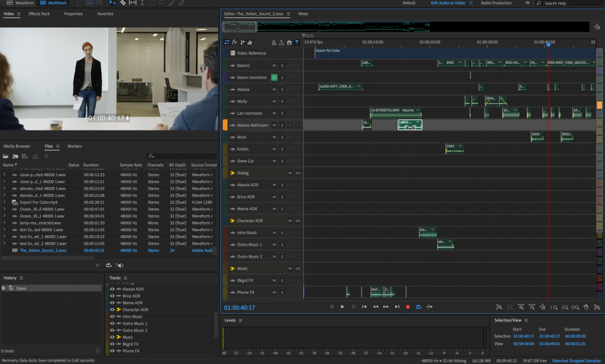Toggle the metronome icon
This screenshot has height=364, width=605.
(274, 43)
